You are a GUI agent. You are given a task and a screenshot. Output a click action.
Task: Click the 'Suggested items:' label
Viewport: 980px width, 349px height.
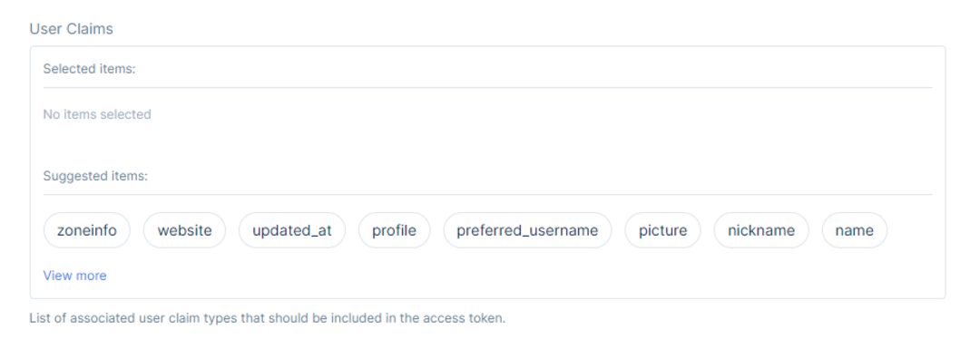(95, 176)
